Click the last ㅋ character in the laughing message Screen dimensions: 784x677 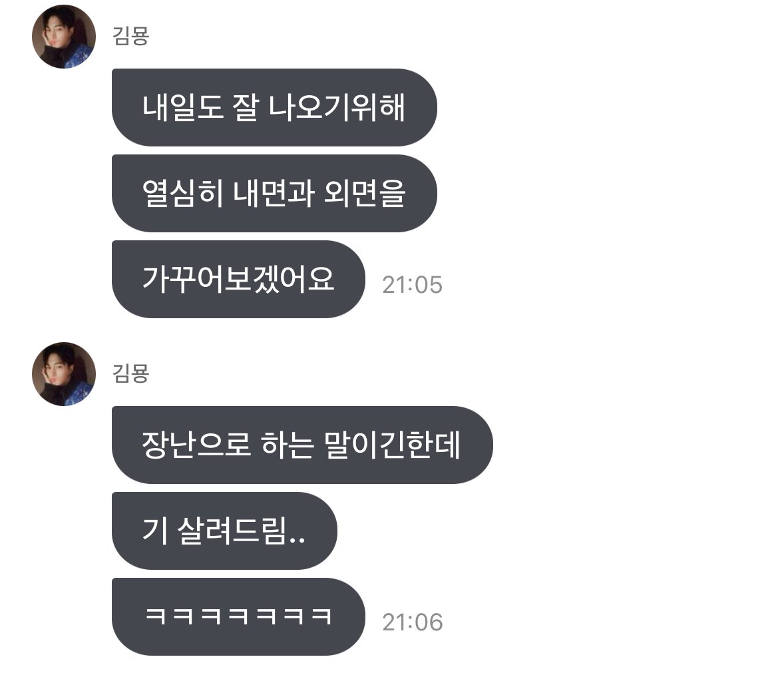click(321, 616)
